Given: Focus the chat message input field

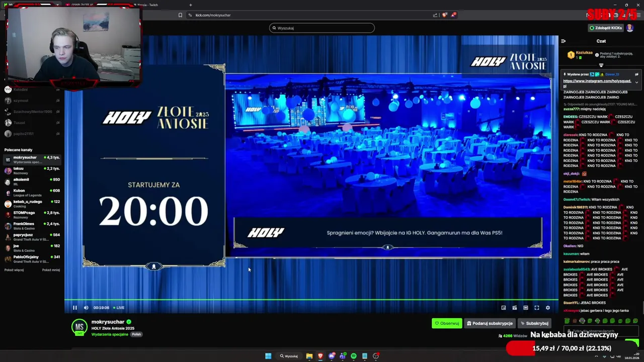Looking at the screenshot, I should 601,331.
